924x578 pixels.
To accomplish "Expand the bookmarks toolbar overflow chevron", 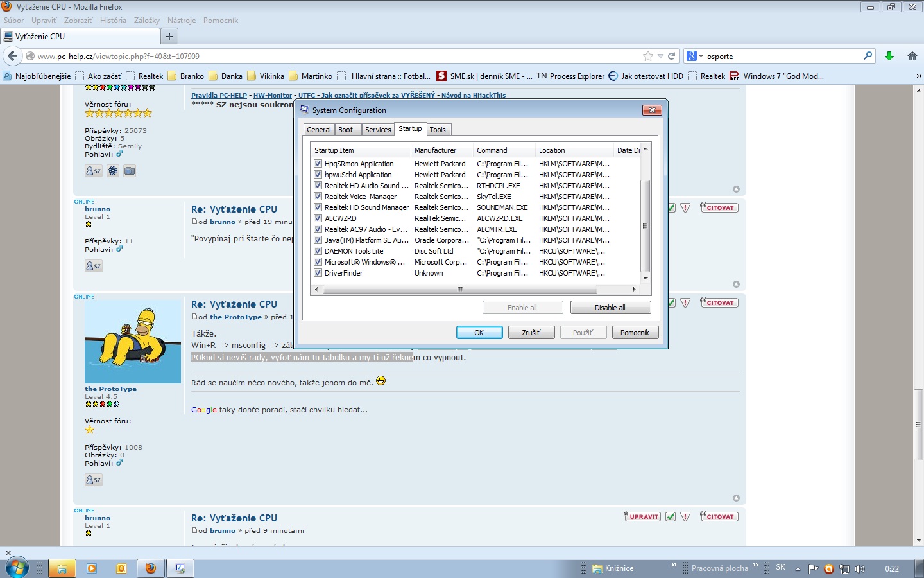I will point(918,76).
